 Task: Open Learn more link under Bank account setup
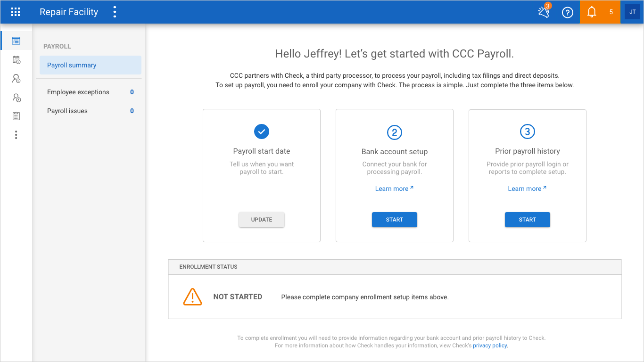point(395,189)
